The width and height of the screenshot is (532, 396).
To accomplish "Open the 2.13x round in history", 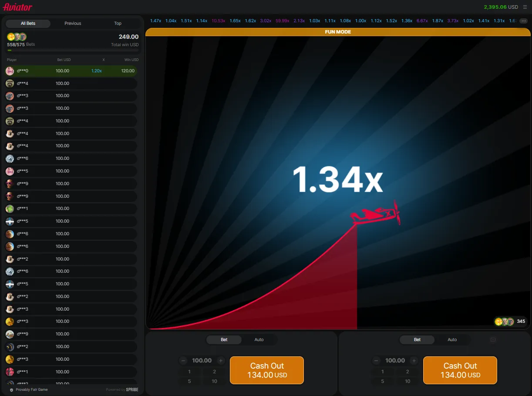I will coord(299,21).
